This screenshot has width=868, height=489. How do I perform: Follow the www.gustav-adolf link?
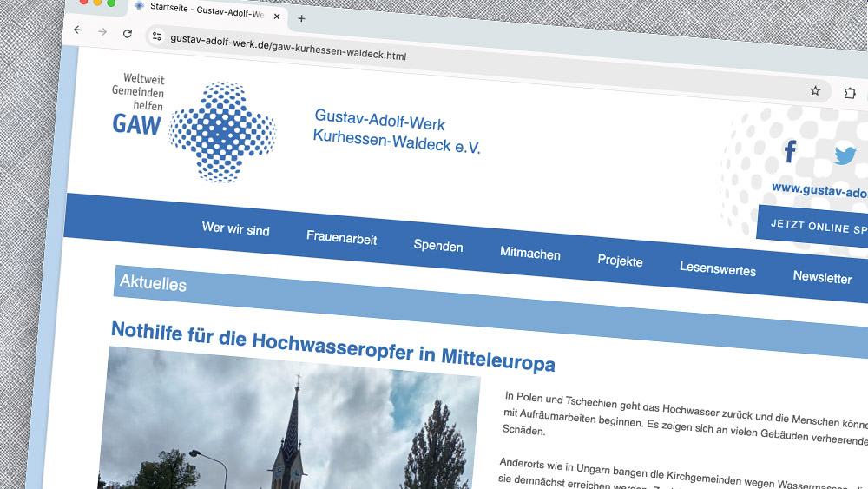click(820, 190)
